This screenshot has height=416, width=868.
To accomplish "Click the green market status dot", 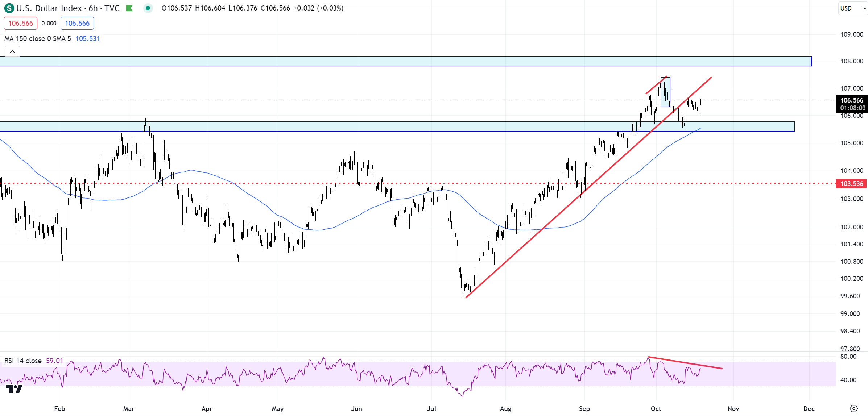I will coord(148,8).
